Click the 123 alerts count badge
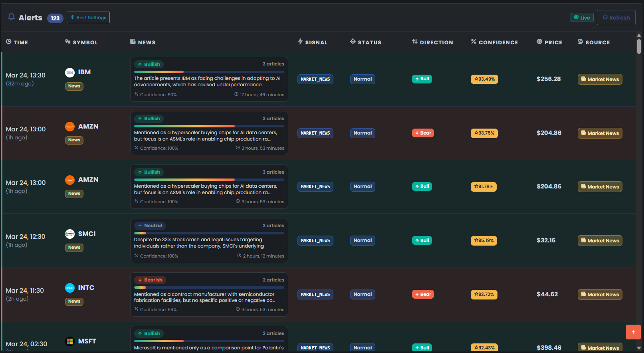 point(55,18)
